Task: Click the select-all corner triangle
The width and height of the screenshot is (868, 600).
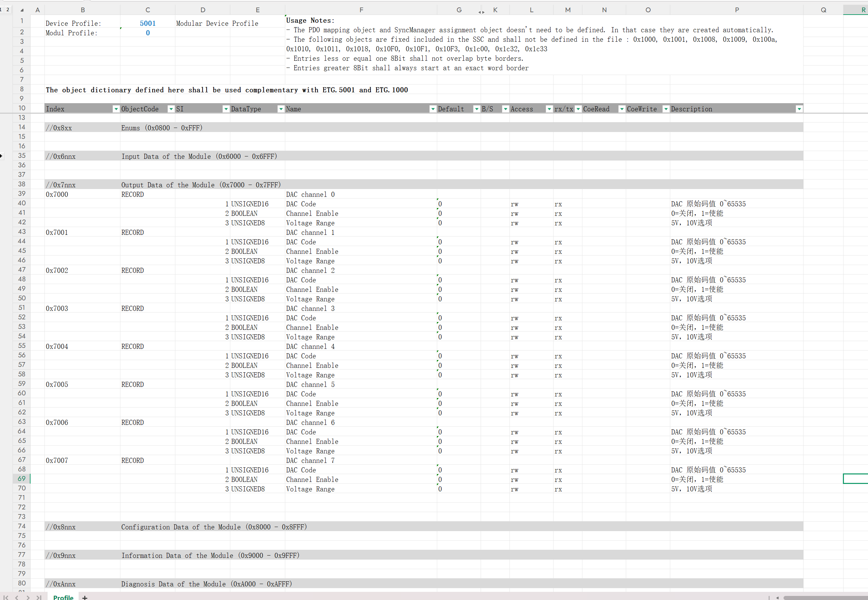Action: point(22,10)
